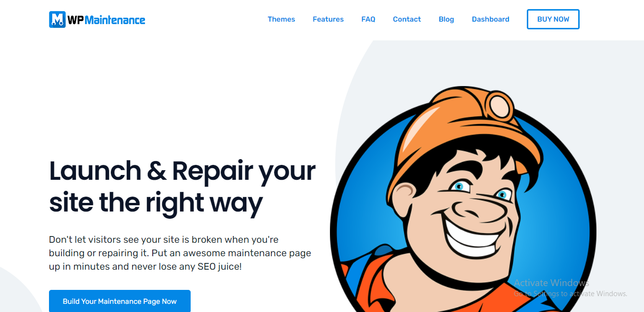Open the Themes menu item
Image resolution: width=644 pixels, height=312 pixels.
pos(281,19)
